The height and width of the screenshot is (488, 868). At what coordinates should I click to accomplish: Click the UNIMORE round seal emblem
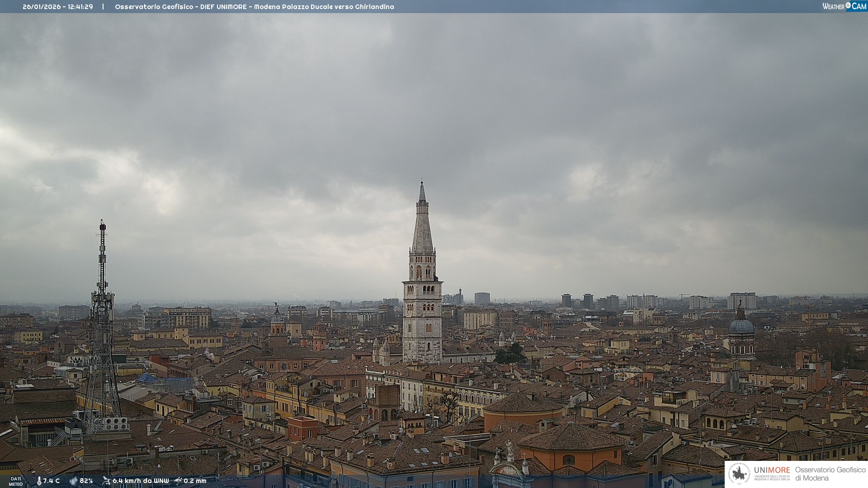pyautogui.click(x=739, y=474)
